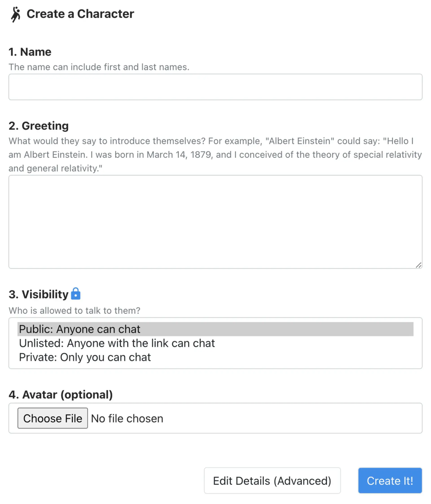Click the blue lock icon beside Visibility

click(75, 294)
